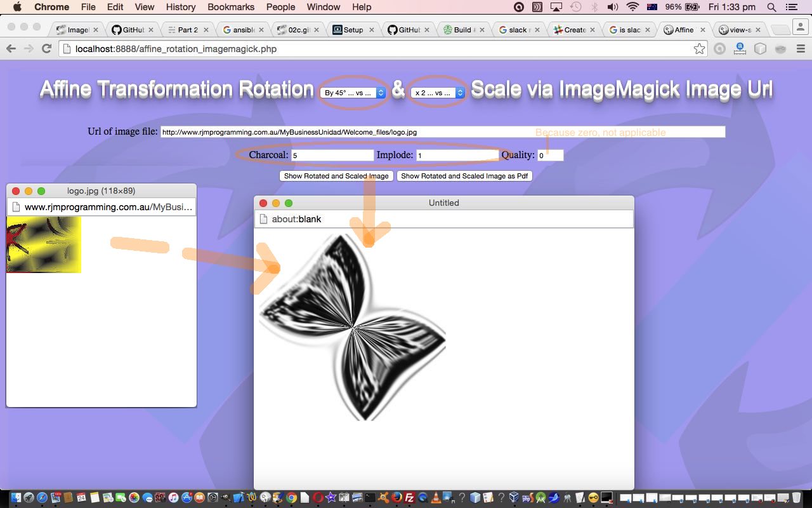Open the Chrome hamburger menu
This screenshot has width=812, height=508.
[801, 49]
